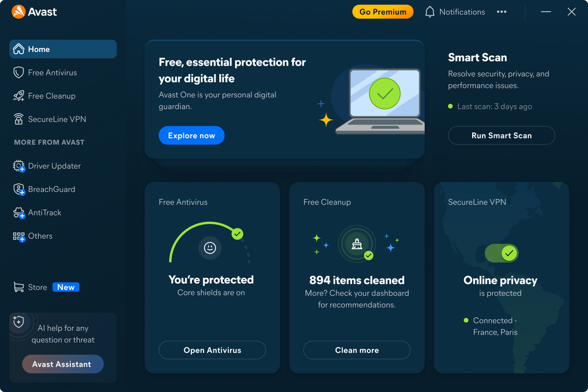Expand the Store entry in the sidebar
Screen dimensions: 588x392
coord(37,287)
